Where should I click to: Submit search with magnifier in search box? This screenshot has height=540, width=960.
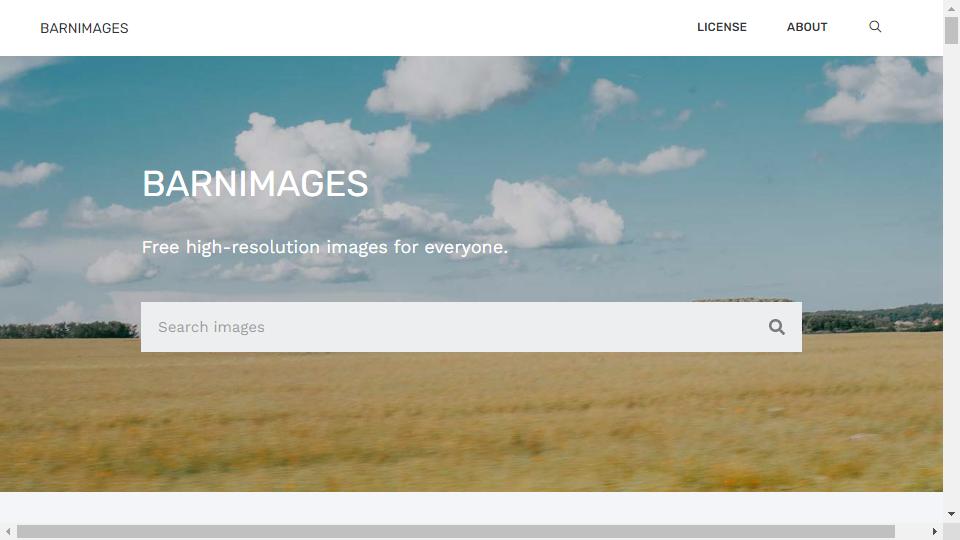(776, 327)
